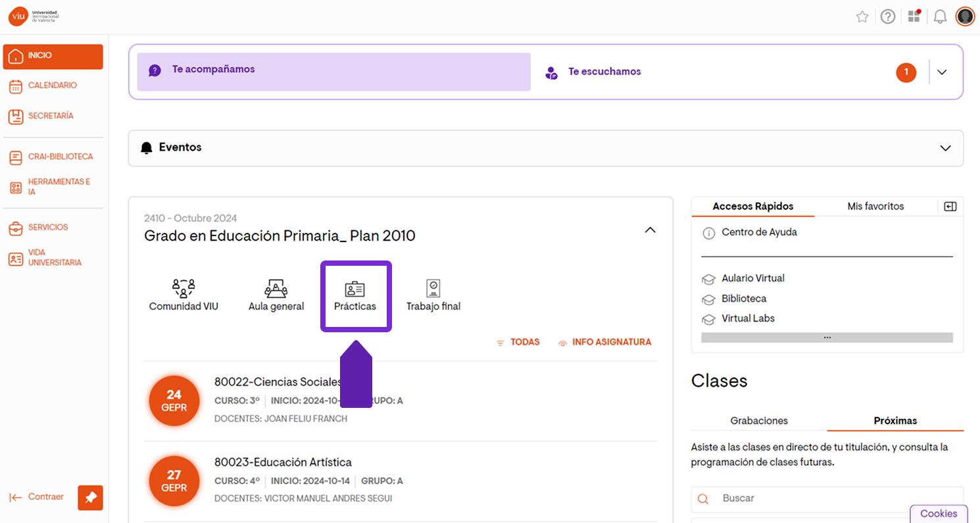Open Trabajo final icon
The height and width of the screenshot is (523, 980).
coord(433,295)
